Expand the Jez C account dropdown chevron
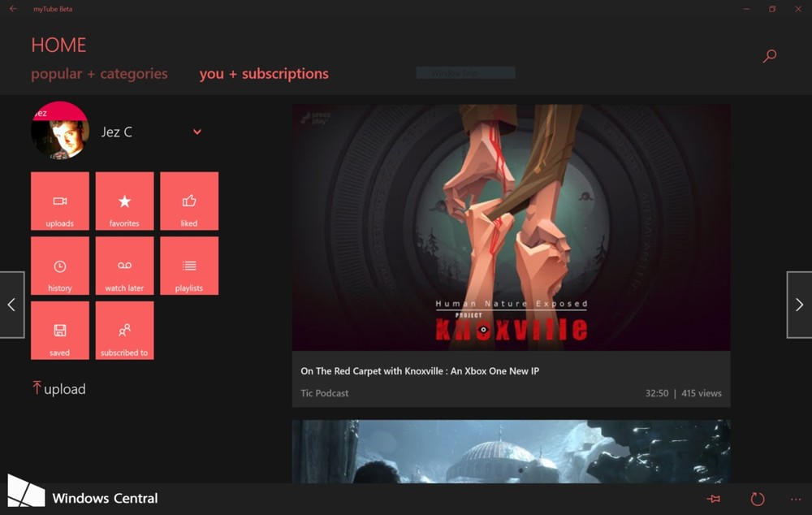The height and width of the screenshot is (515, 812). click(197, 132)
